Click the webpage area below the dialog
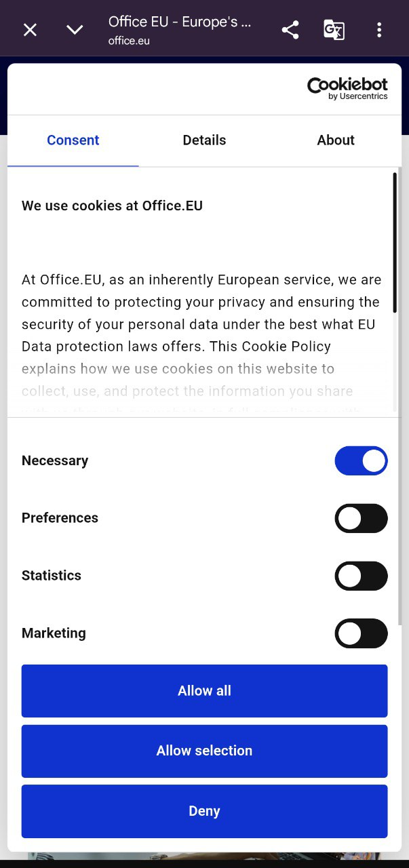The height and width of the screenshot is (868, 409). tap(204, 856)
